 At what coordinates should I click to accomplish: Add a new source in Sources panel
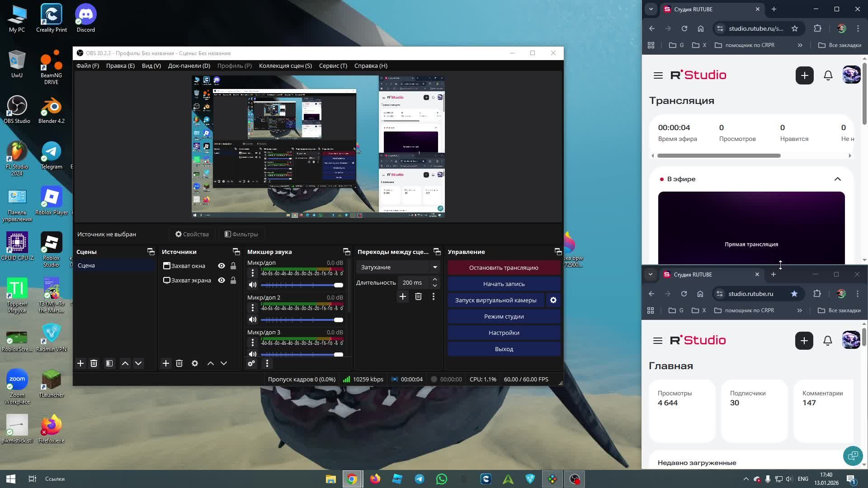[166, 363]
